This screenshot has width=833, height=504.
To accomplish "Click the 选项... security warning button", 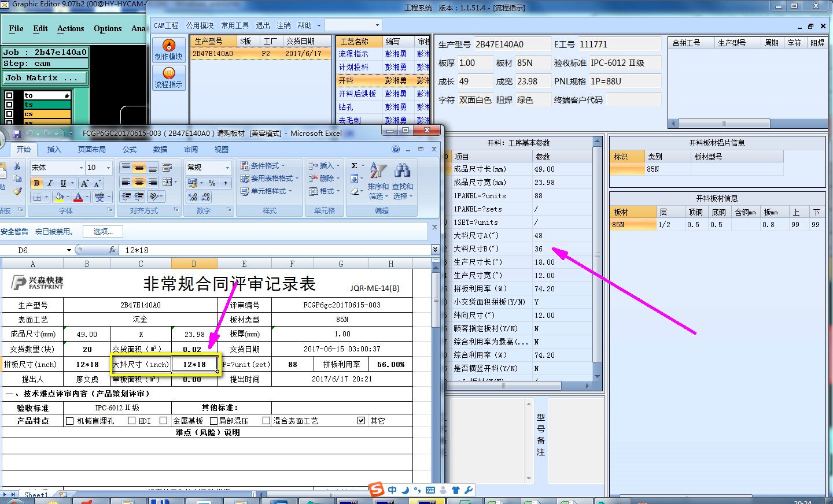I will click(103, 232).
